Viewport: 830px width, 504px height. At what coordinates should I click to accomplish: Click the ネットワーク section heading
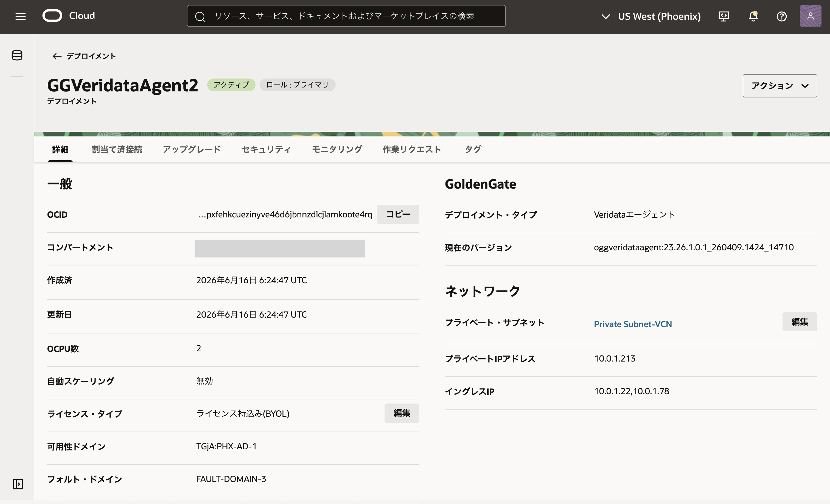coord(482,291)
